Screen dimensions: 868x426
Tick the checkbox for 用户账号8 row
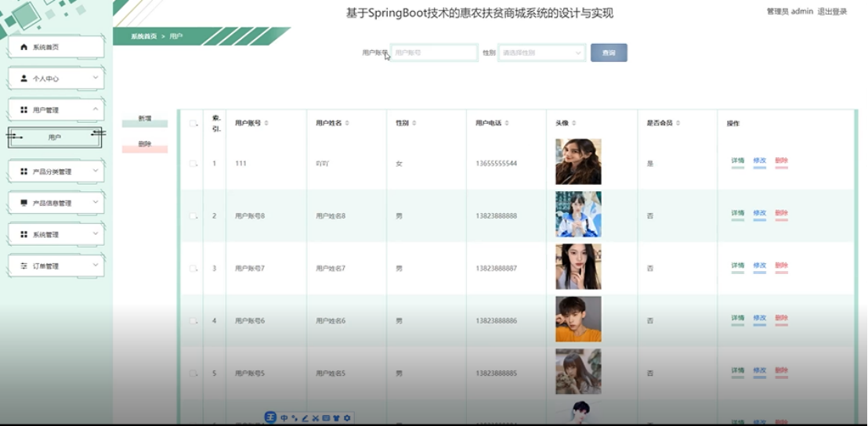193,216
